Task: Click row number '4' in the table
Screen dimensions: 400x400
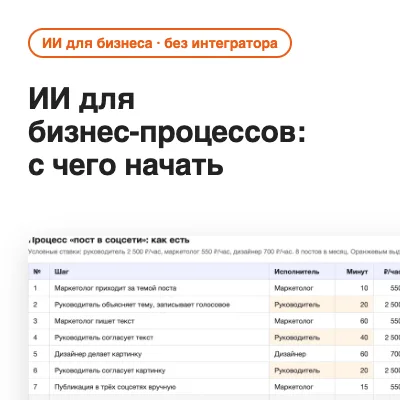Action: (x=35, y=338)
